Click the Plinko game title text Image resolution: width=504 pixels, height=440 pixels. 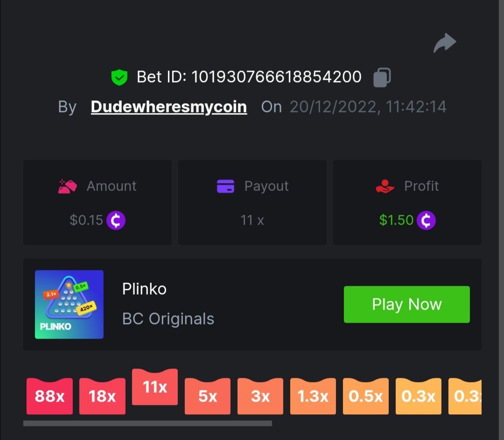click(144, 289)
